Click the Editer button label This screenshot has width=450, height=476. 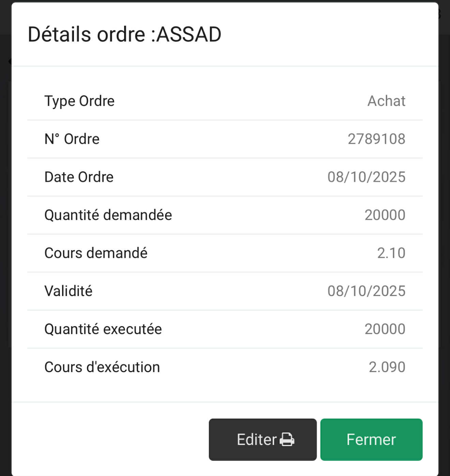click(256, 440)
